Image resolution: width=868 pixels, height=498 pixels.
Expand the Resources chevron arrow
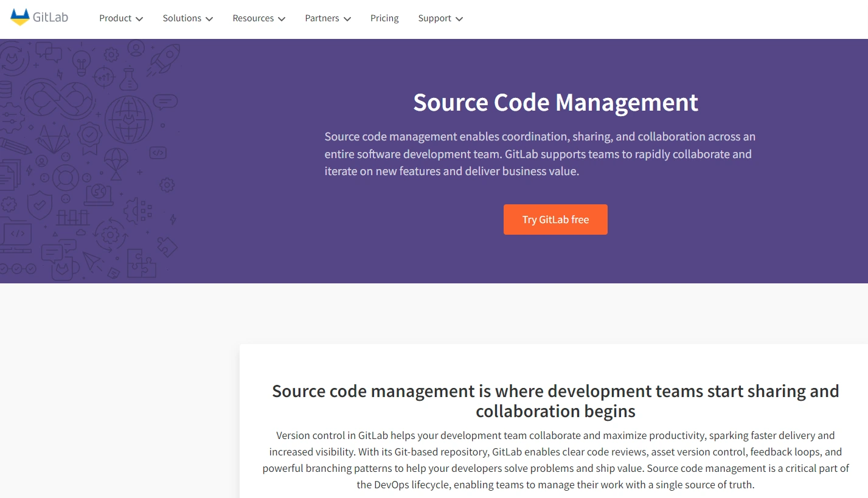[x=282, y=19]
